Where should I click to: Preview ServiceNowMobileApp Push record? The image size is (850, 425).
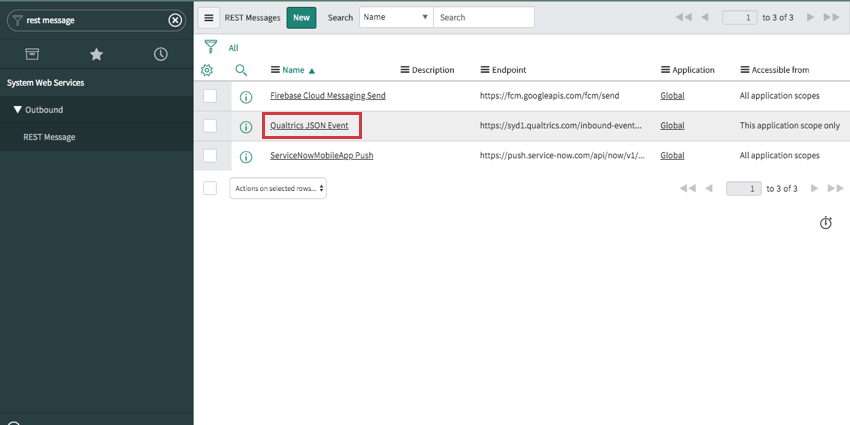pos(246,157)
